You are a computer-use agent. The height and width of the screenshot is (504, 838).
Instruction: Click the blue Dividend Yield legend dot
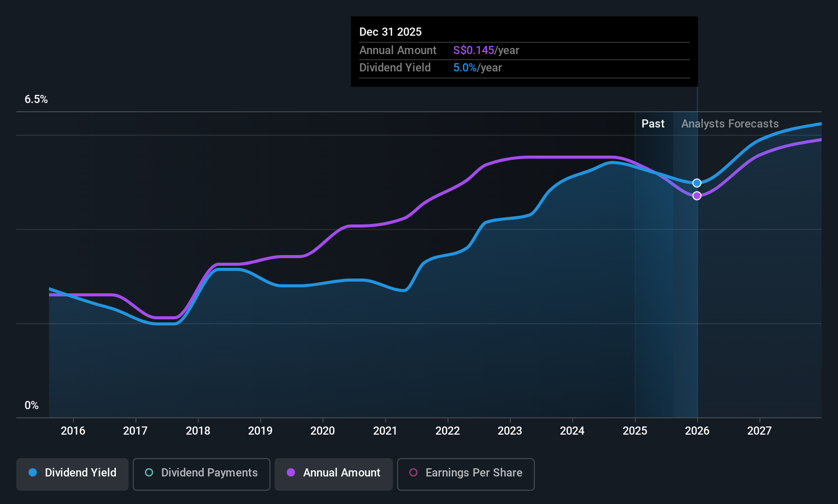(x=33, y=472)
